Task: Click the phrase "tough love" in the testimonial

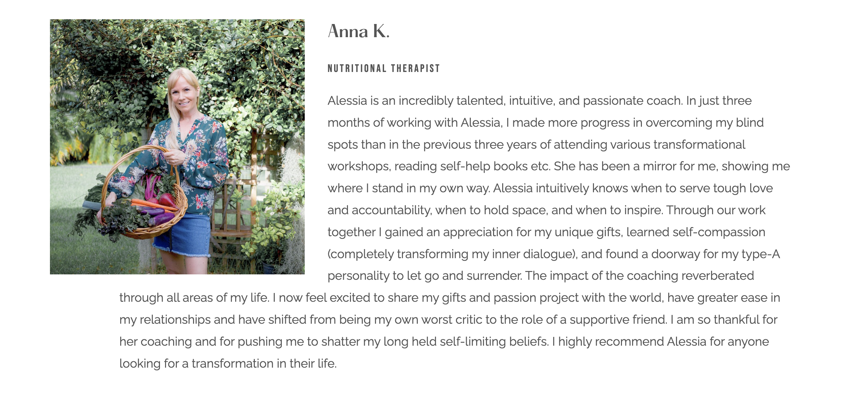Action: coord(743,188)
